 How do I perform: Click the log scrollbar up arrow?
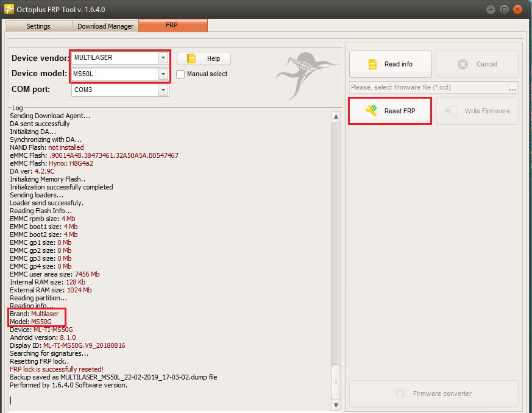(x=336, y=116)
